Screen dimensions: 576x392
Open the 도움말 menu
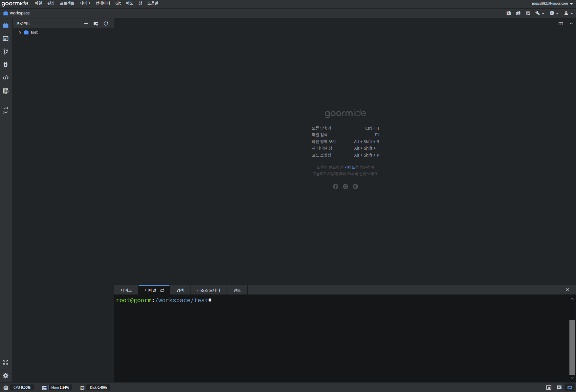153,3
